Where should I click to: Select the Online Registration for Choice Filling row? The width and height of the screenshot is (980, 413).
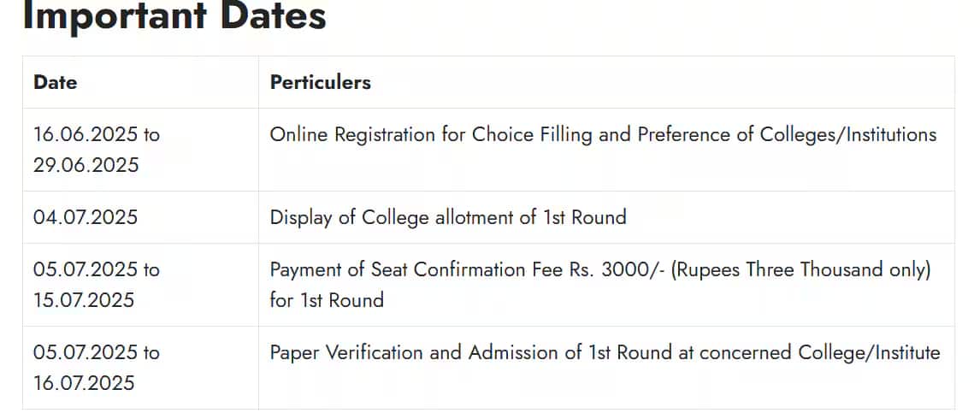click(x=489, y=150)
